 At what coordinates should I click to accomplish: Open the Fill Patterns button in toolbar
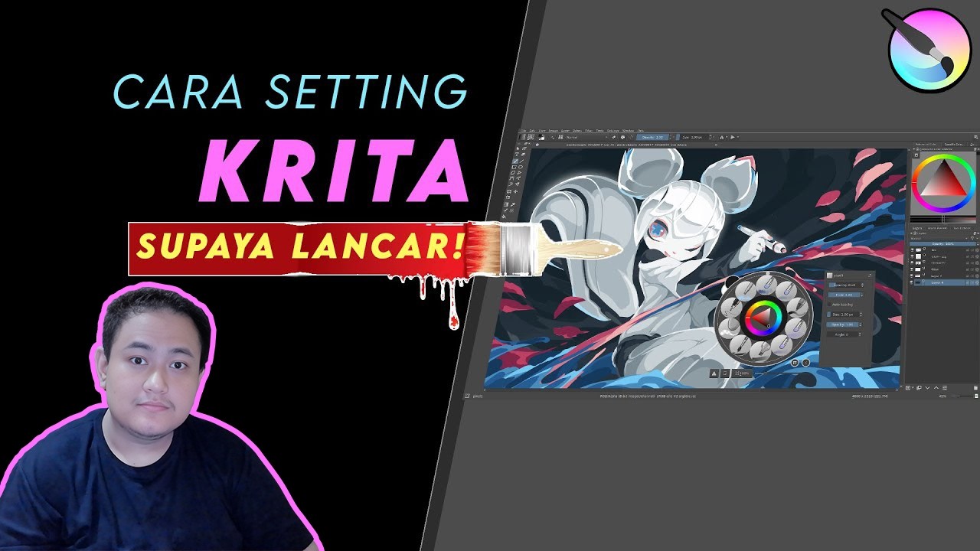[530, 137]
